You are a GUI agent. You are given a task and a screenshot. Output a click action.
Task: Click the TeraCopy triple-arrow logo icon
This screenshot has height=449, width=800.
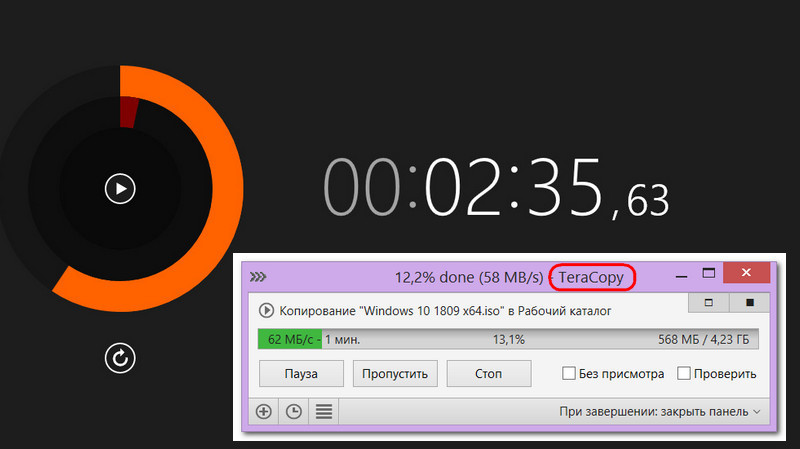(258, 277)
